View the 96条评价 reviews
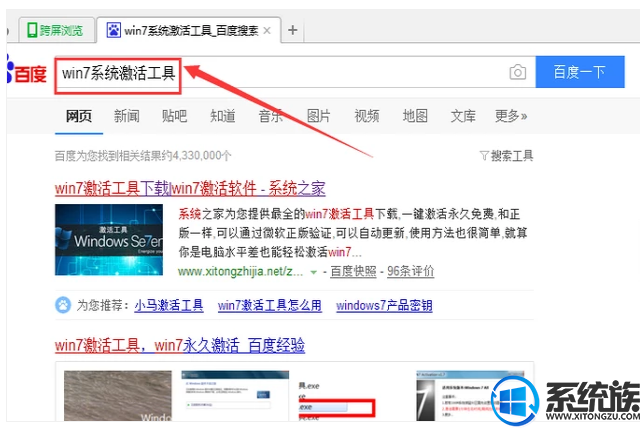 point(410,271)
